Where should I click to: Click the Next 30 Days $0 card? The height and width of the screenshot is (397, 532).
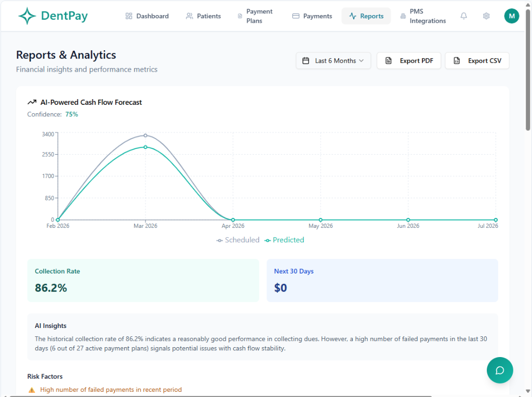(x=382, y=280)
